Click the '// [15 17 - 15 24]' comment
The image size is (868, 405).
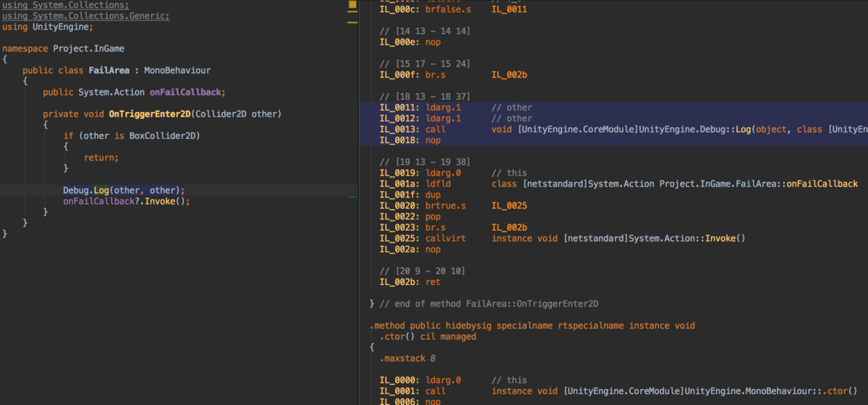425,64
